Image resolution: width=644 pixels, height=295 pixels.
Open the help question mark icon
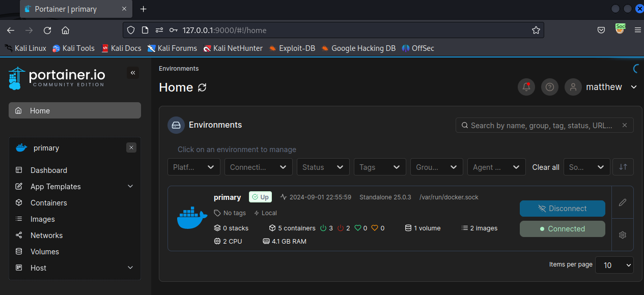(x=549, y=87)
